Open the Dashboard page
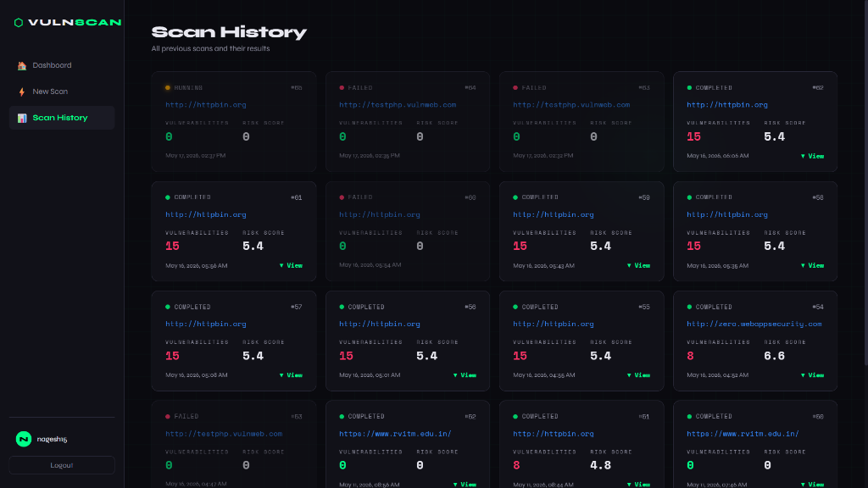The width and height of the screenshot is (868, 488). point(62,65)
